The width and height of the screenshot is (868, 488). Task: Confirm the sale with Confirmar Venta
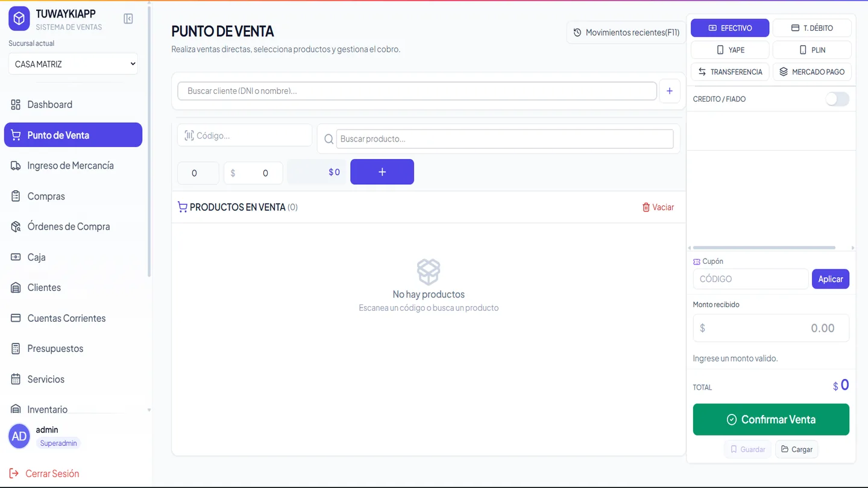click(771, 419)
